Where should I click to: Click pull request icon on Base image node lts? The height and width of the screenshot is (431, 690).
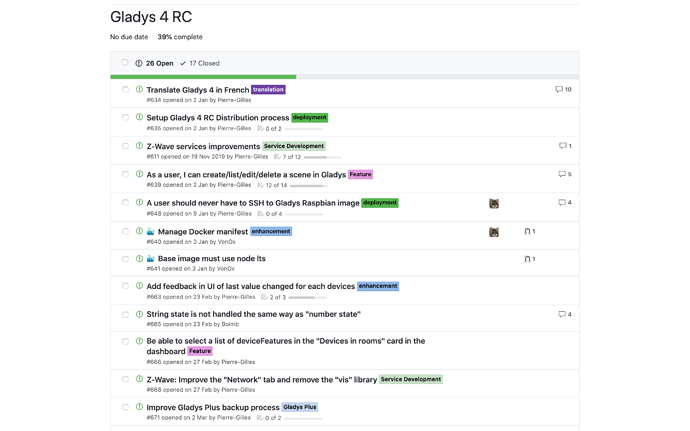(x=527, y=259)
